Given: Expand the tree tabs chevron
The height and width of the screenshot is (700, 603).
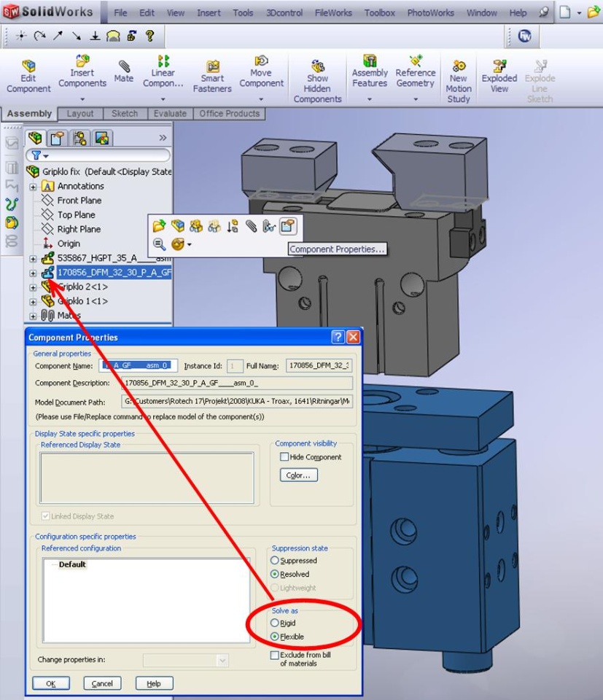Looking at the screenshot, I should point(163,138).
